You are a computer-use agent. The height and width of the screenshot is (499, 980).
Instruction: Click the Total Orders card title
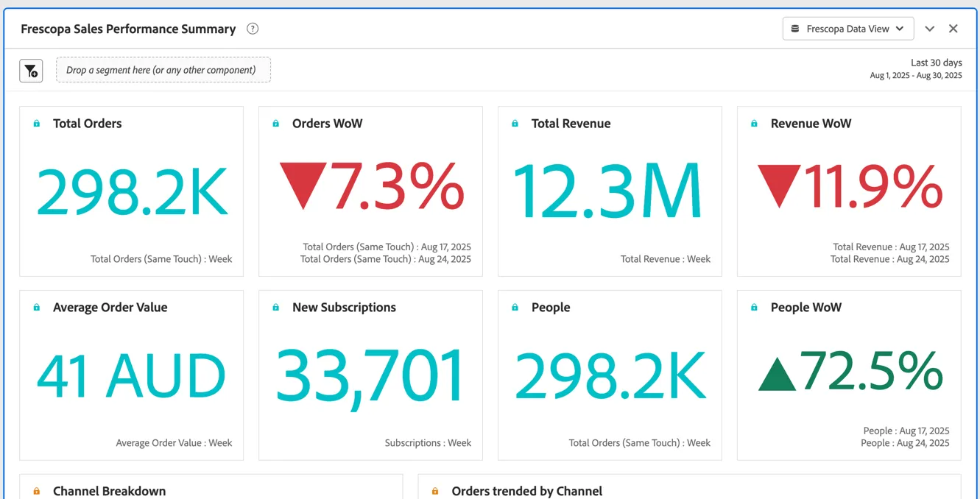click(88, 124)
